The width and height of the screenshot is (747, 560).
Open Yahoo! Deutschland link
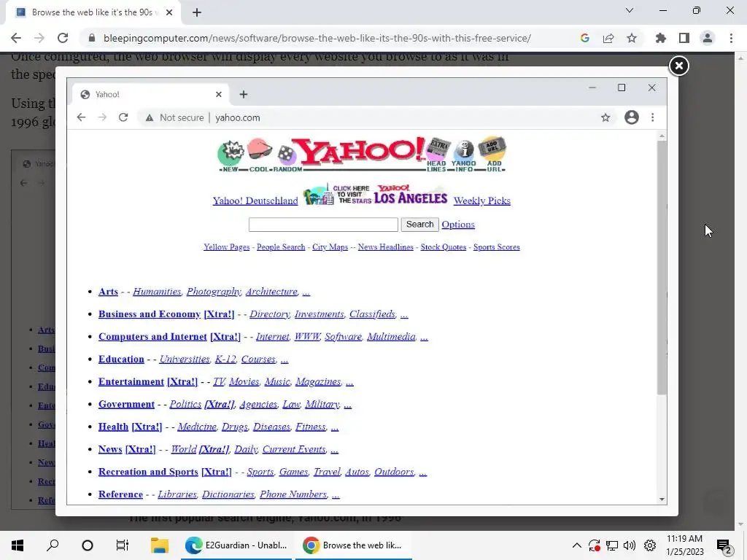point(255,201)
